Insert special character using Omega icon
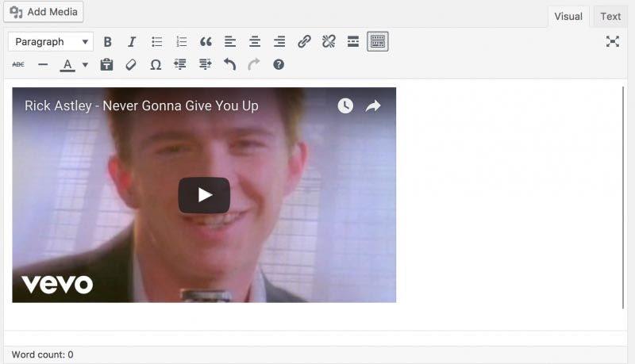The height and width of the screenshot is (364, 635). pyautogui.click(x=156, y=64)
